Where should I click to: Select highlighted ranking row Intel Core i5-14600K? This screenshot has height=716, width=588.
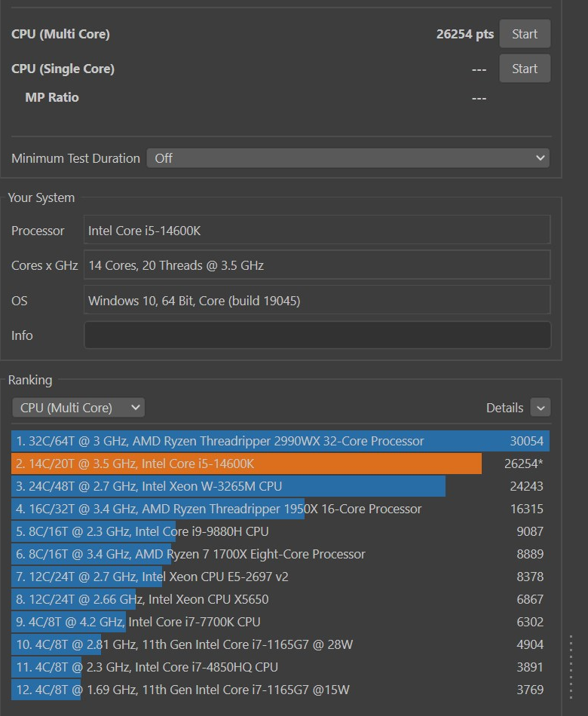point(280,464)
